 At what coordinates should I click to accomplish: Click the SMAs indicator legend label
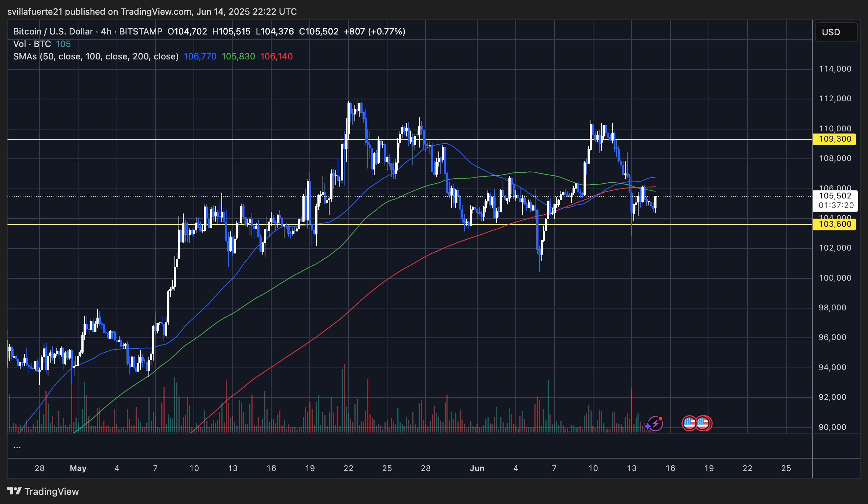click(x=96, y=56)
